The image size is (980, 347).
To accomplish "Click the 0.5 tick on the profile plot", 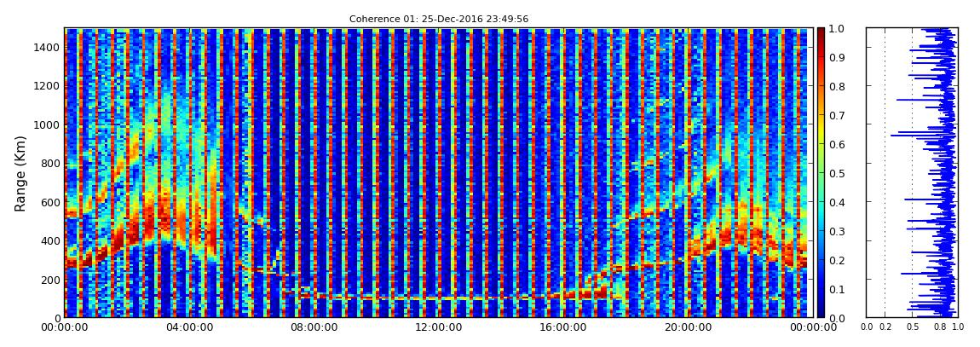I will [x=913, y=327].
